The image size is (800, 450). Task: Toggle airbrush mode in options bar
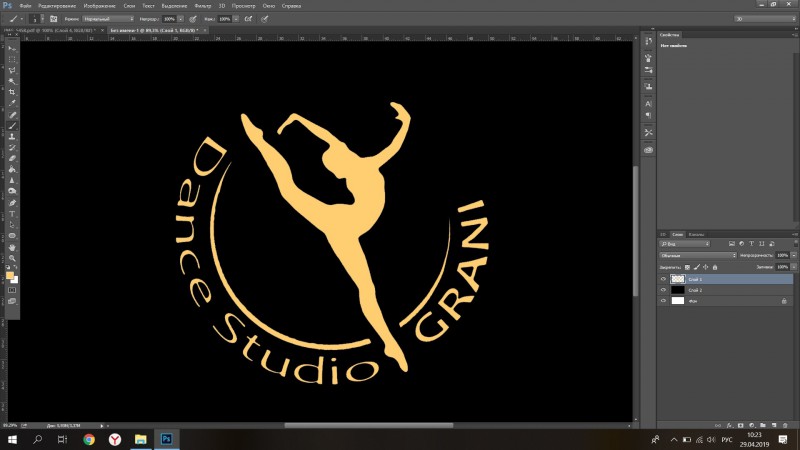[248, 19]
